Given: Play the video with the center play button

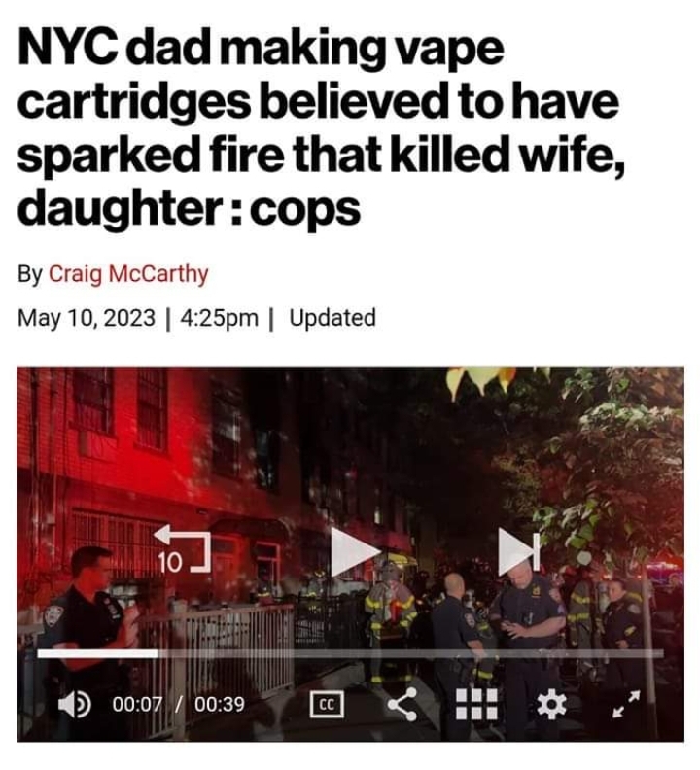Looking at the screenshot, I should click(355, 551).
